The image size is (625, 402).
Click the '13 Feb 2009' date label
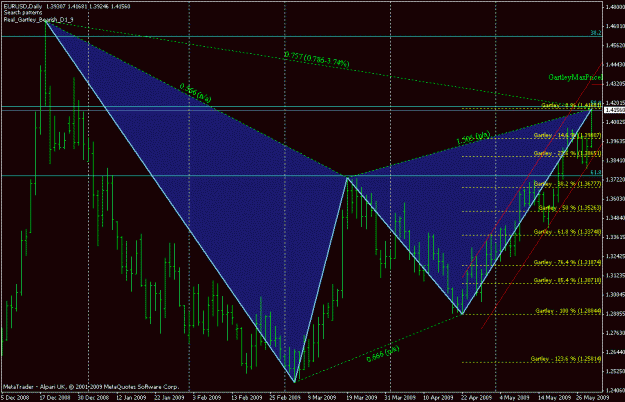pyautogui.click(x=246, y=398)
